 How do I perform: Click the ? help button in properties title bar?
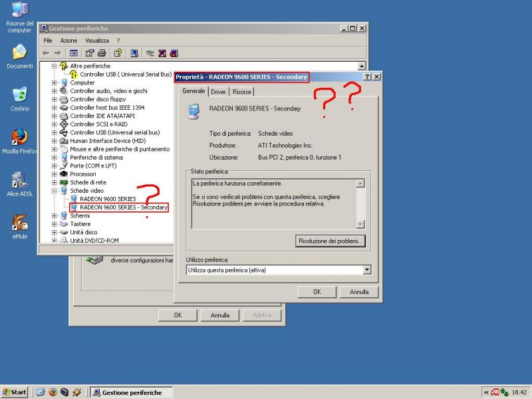coord(367,76)
